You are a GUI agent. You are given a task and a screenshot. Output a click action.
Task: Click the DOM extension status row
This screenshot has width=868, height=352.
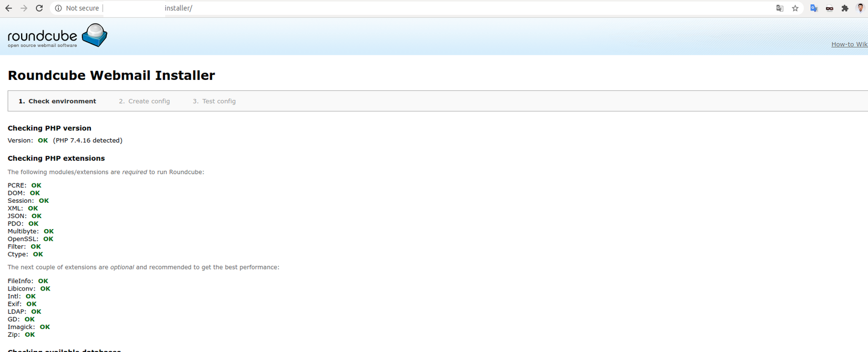(24, 193)
